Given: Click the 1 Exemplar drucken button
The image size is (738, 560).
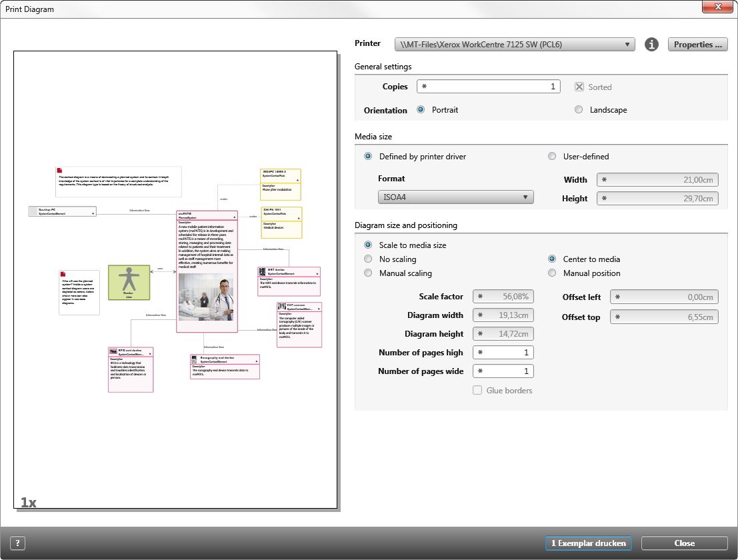Looking at the screenshot, I should pyautogui.click(x=588, y=543).
